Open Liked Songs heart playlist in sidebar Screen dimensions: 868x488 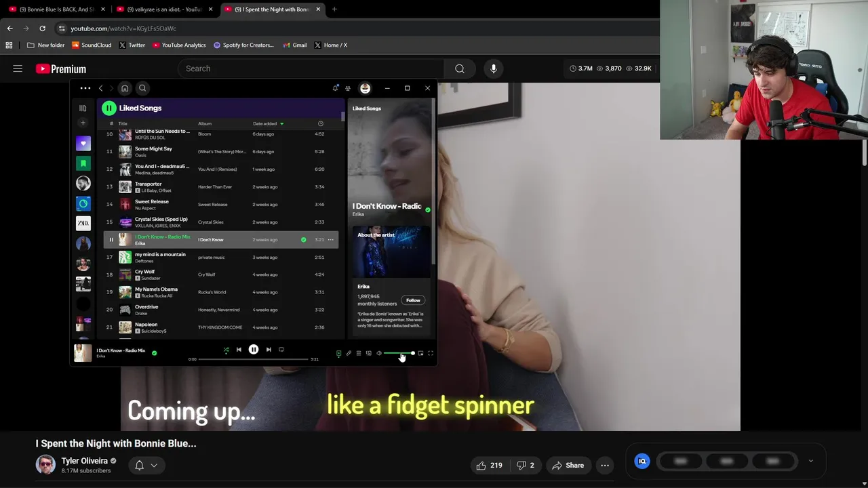click(x=83, y=143)
